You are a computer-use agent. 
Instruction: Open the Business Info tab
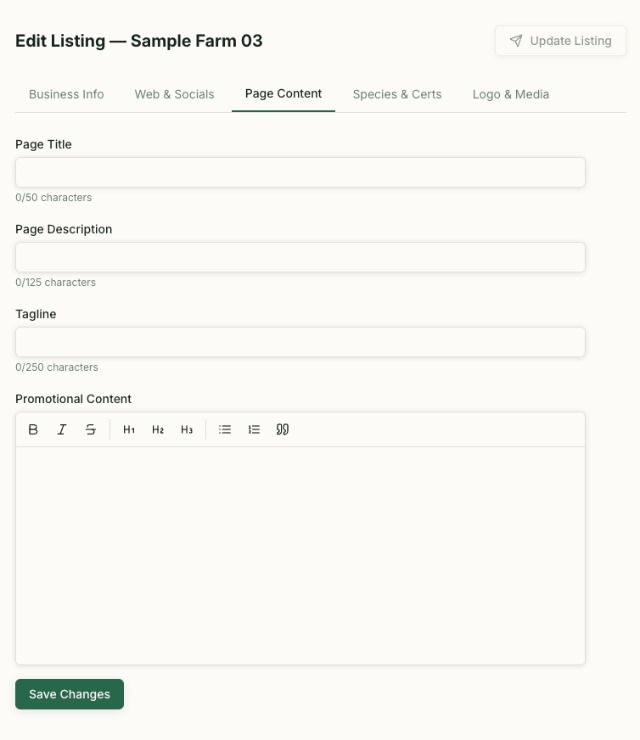pos(67,94)
